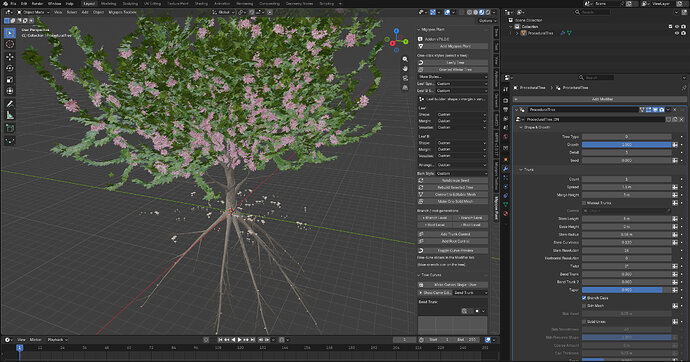
Task: Click the Play animation button
Action: coord(239,340)
